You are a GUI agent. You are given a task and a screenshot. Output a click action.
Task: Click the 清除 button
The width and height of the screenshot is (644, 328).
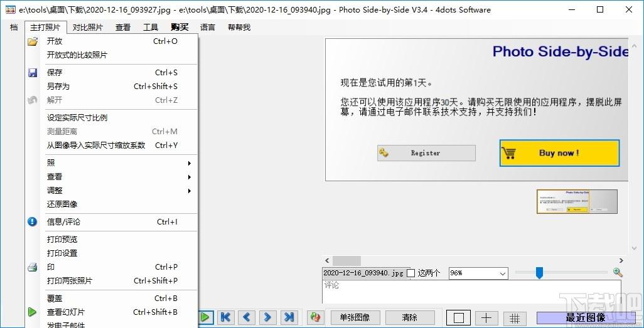pos(410,318)
